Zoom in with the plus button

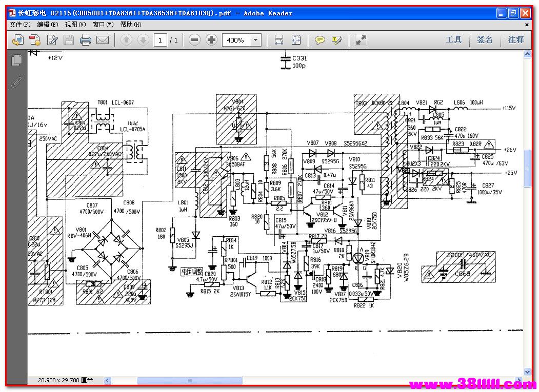point(211,40)
